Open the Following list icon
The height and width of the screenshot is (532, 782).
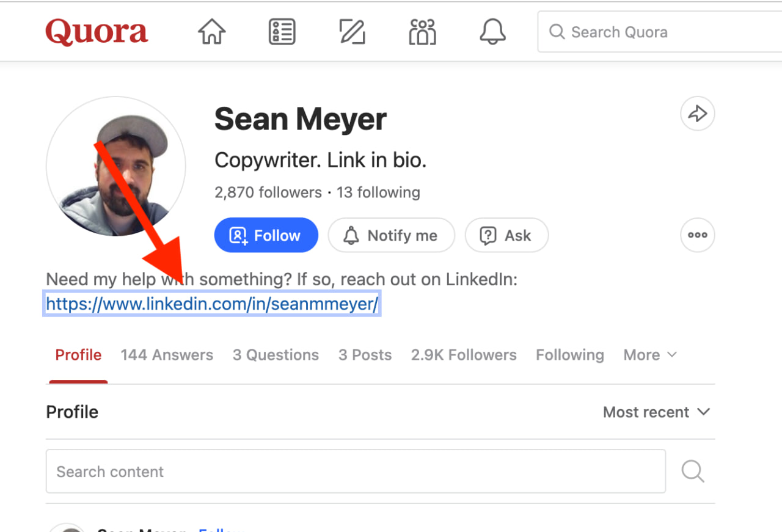282,32
